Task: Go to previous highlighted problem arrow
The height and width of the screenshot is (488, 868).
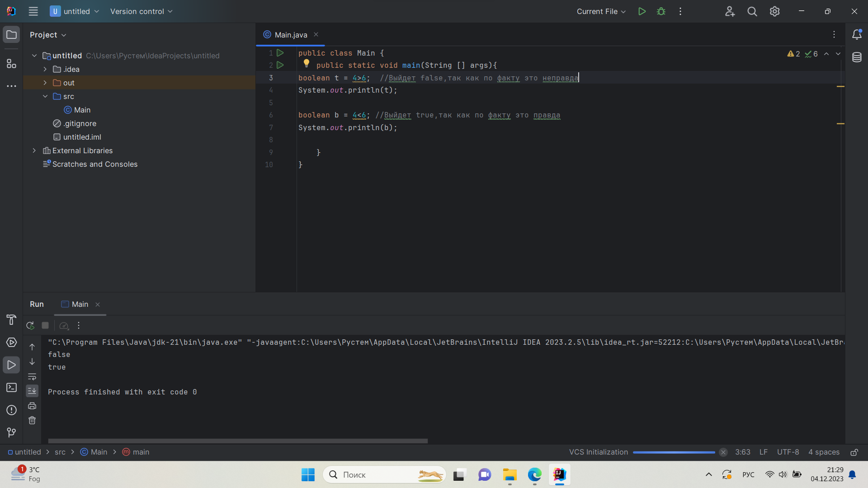Action: click(x=826, y=54)
